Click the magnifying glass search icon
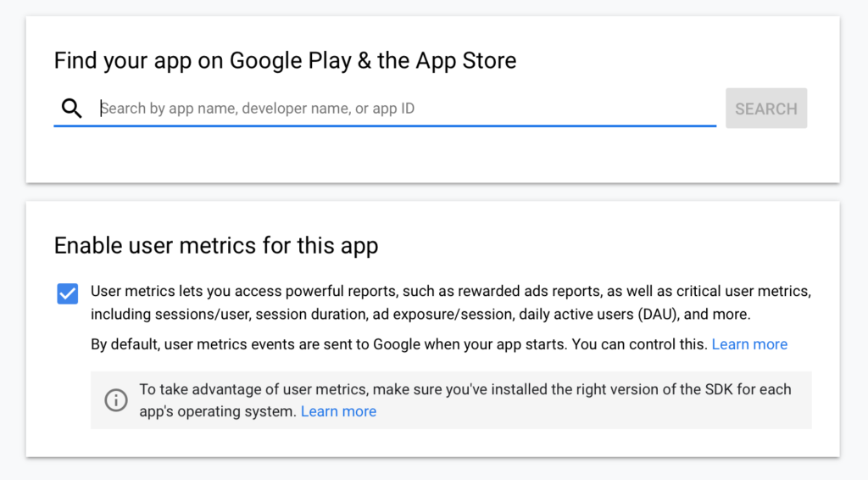Viewport: 868px width, 480px height. click(71, 109)
